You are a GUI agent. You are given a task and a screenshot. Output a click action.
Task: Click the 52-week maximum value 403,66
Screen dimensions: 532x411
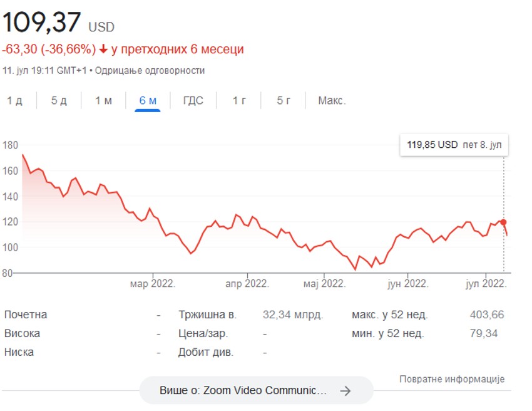tap(486, 315)
